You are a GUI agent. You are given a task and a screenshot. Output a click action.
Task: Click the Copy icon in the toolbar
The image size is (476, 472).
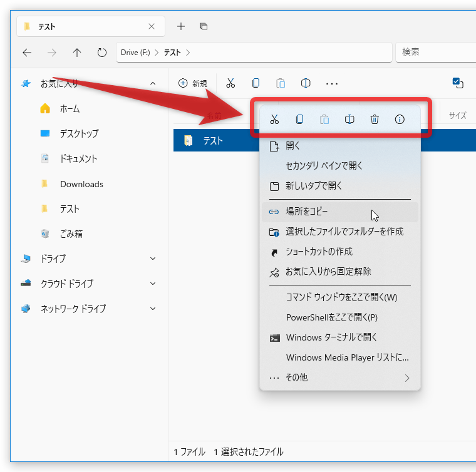[x=256, y=83]
